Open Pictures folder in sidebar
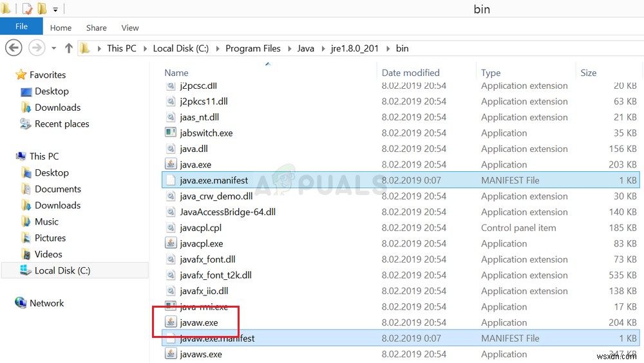This screenshot has height=363, width=644. tap(50, 238)
